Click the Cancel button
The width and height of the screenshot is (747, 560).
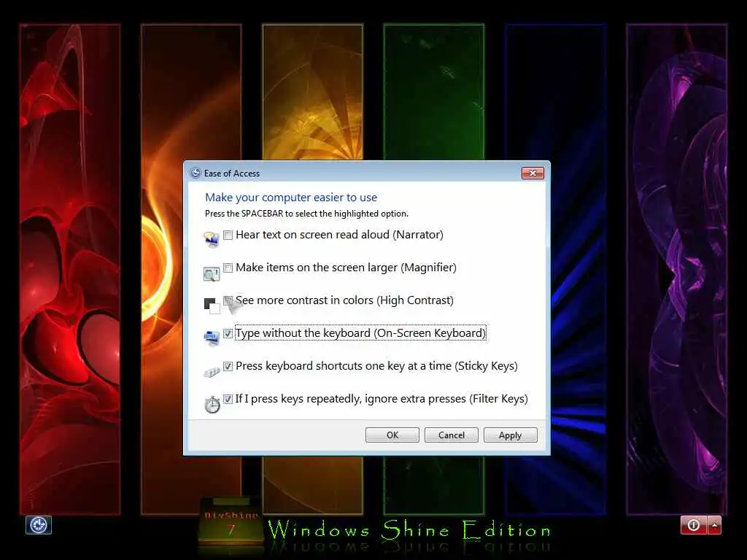click(452, 435)
